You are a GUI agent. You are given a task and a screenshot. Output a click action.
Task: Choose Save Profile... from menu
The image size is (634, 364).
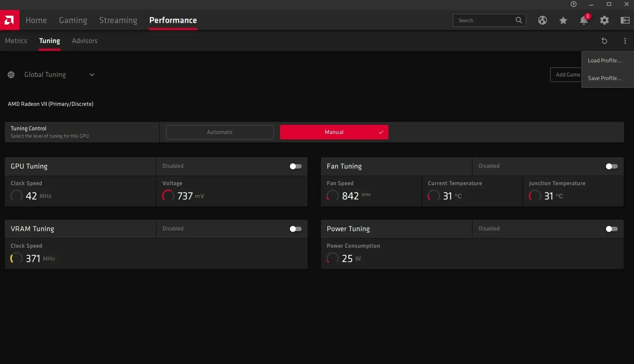tap(608, 78)
